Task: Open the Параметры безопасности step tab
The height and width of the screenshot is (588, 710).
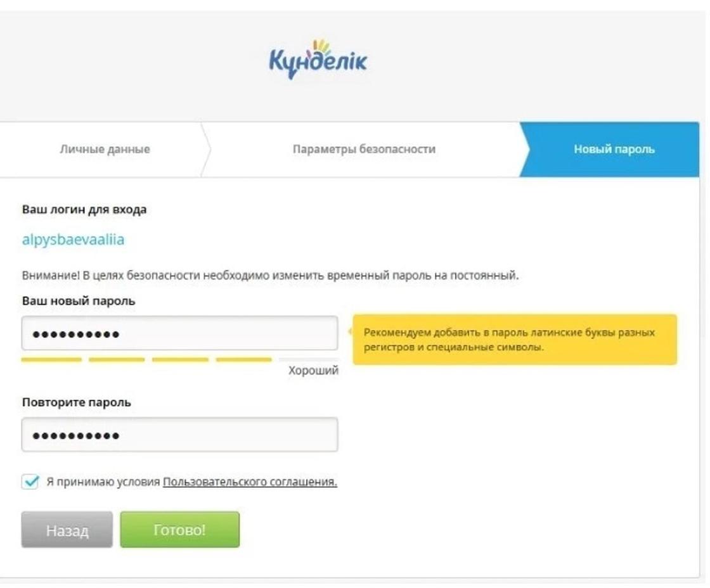Action: [x=364, y=150]
